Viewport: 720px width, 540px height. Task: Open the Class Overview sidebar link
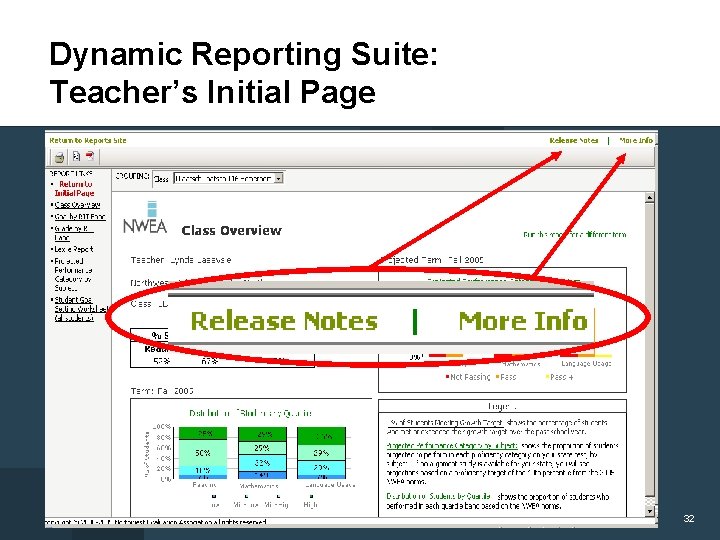[x=77, y=205]
